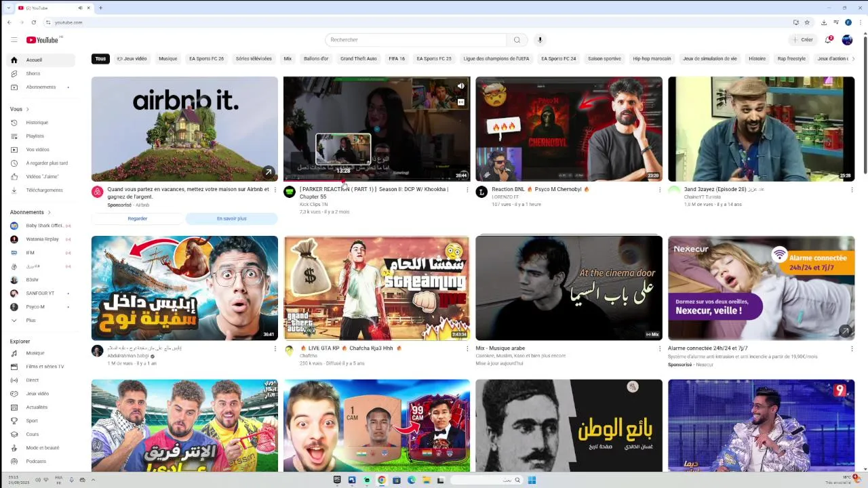Open options for 3and 3zayez video
Viewport: 868px width, 488px height.
pyautogui.click(x=852, y=190)
